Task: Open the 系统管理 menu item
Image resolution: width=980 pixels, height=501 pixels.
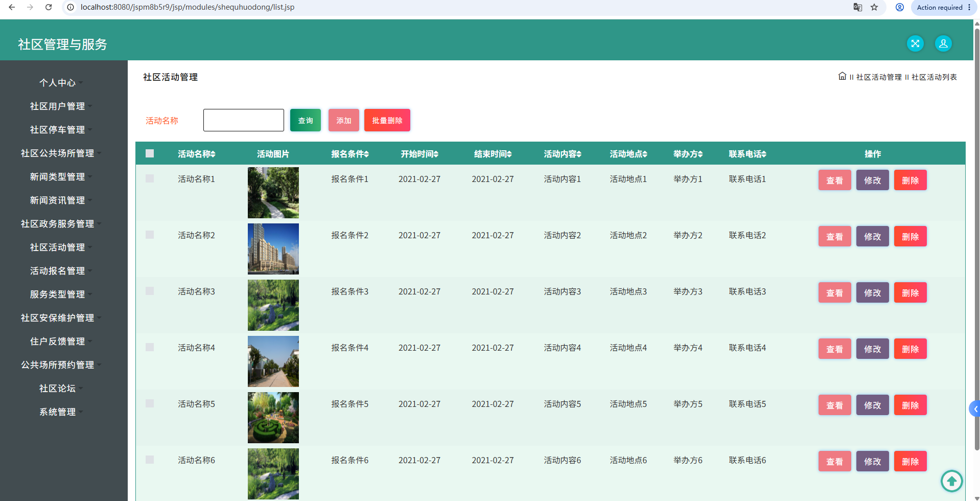Action: [61, 412]
